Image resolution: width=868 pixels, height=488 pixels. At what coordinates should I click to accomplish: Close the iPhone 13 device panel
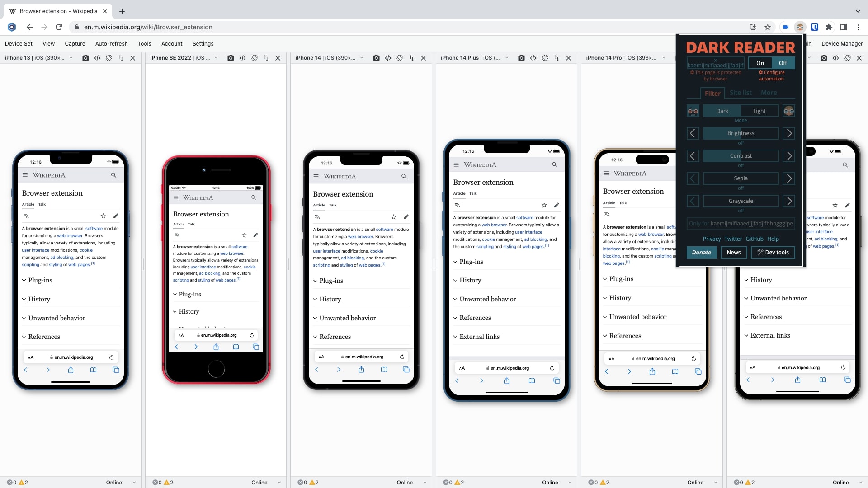point(132,58)
